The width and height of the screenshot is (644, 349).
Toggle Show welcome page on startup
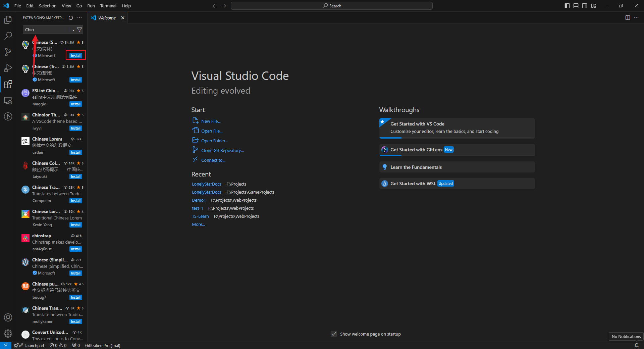pos(334,334)
